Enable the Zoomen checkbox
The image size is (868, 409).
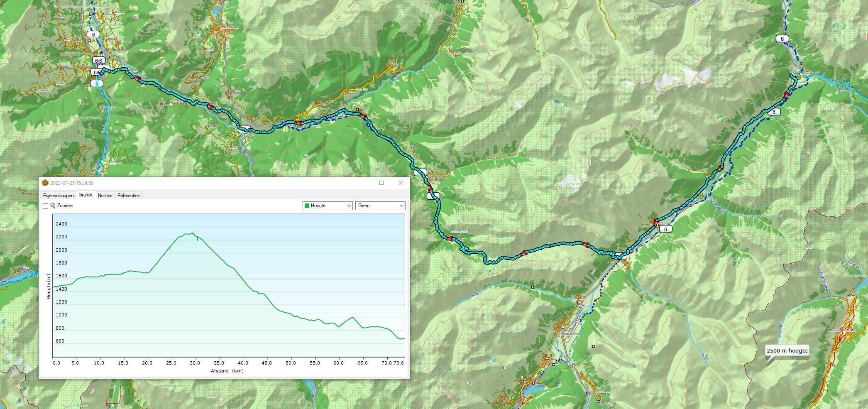[46, 206]
